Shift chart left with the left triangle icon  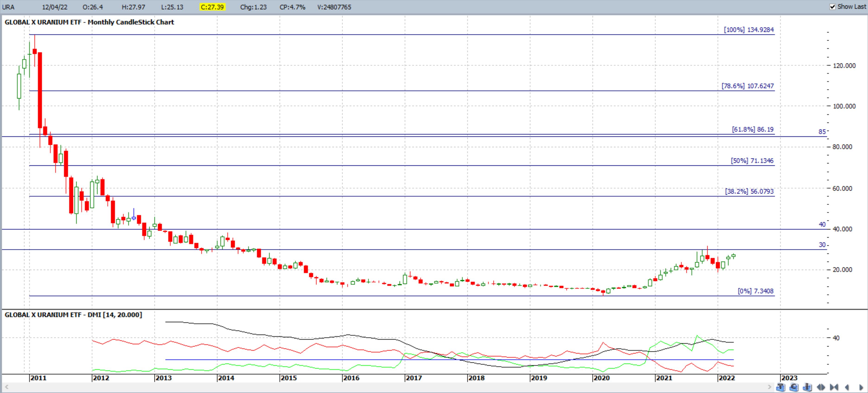(847, 387)
